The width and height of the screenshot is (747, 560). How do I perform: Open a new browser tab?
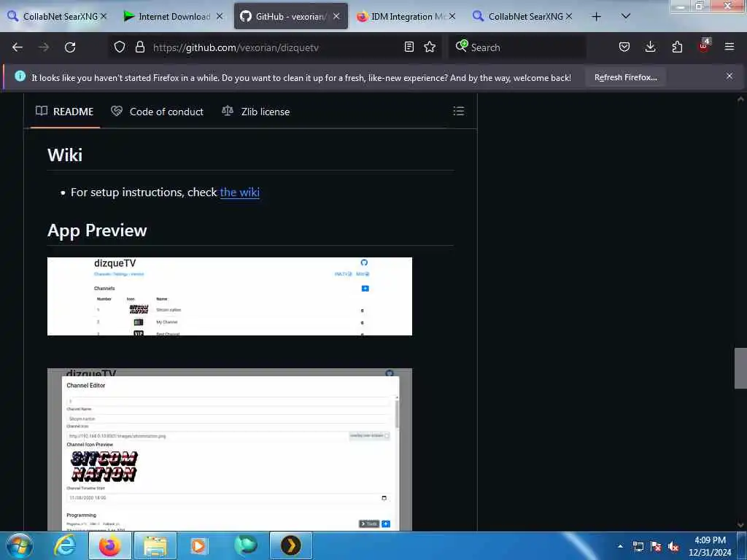click(x=596, y=17)
